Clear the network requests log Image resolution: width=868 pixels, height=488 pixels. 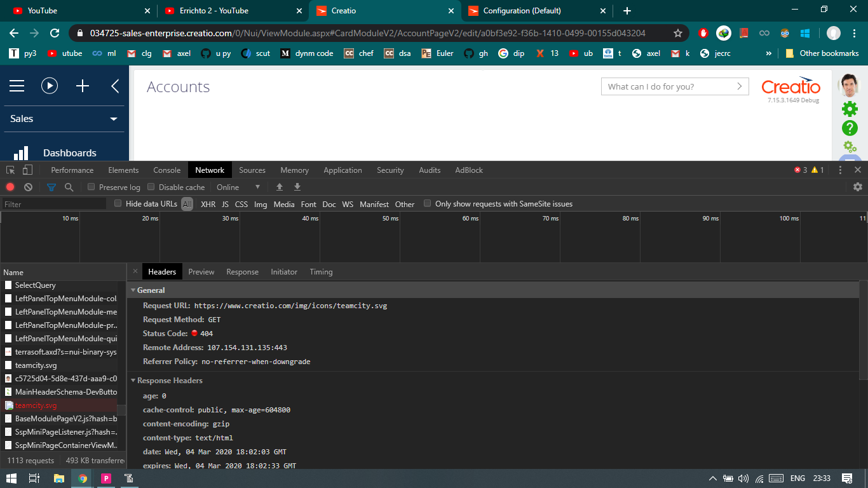coord(26,187)
